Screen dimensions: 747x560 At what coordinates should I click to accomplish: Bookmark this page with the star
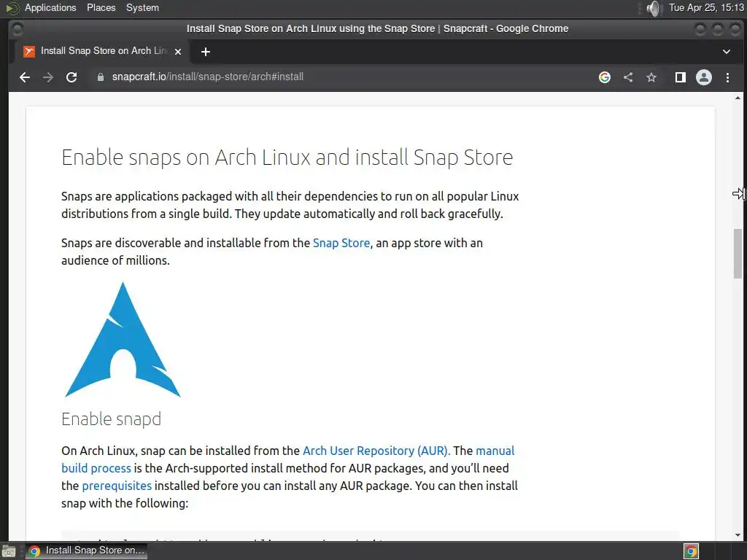(x=651, y=77)
